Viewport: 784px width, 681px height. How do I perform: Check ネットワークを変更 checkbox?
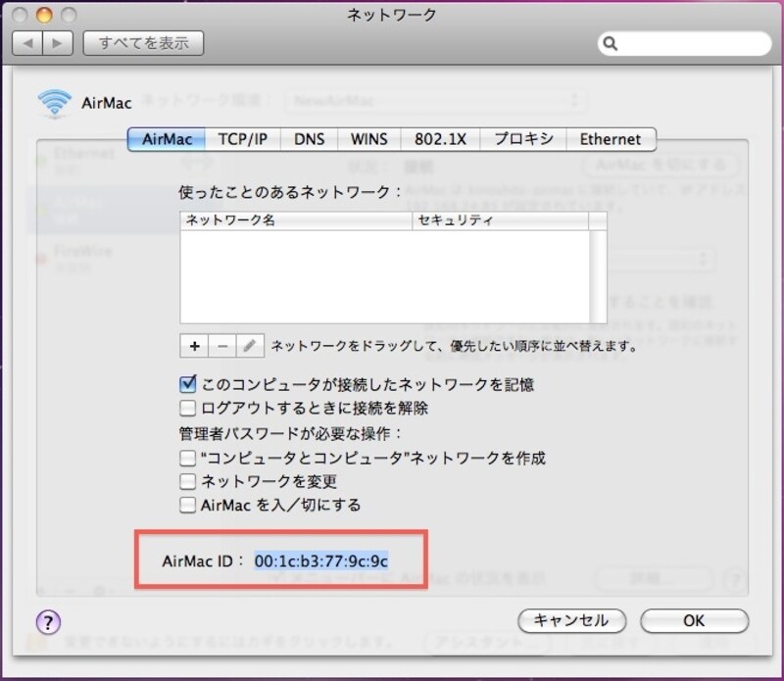pos(187,481)
